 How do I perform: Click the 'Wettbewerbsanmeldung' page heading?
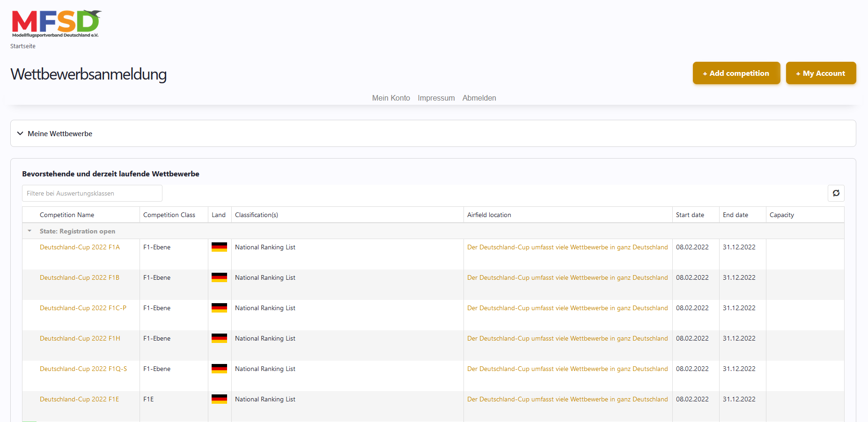(x=88, y=74)
